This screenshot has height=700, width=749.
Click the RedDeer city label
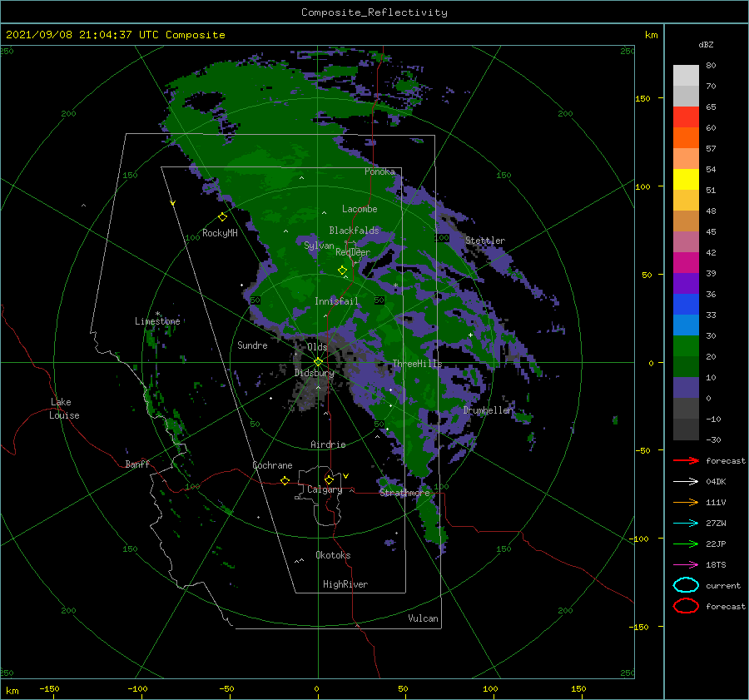click(353, 252)
